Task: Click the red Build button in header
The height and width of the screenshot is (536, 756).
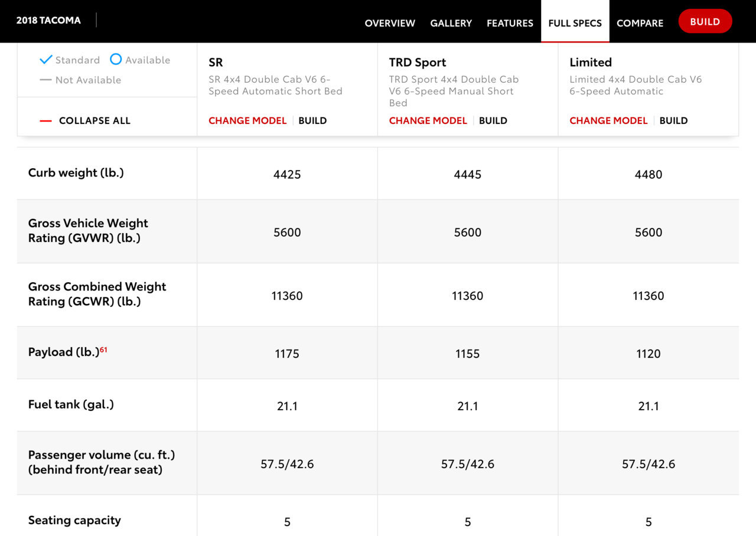Action: point(705,21)
